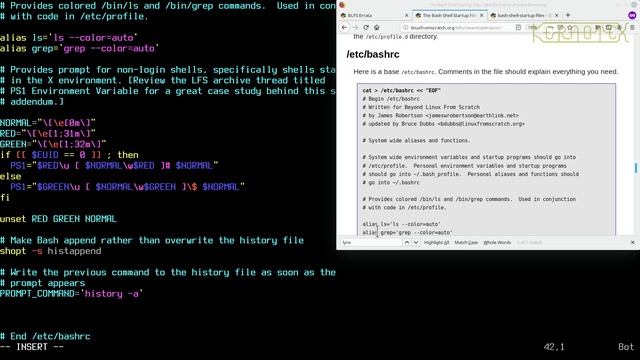Jump to next find match
640x360 pixels.
[x=416, y=242]
